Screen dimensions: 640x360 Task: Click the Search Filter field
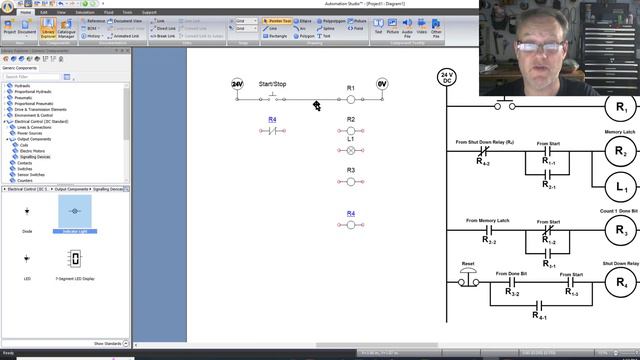pyautogui.click(x=32, y=77)
